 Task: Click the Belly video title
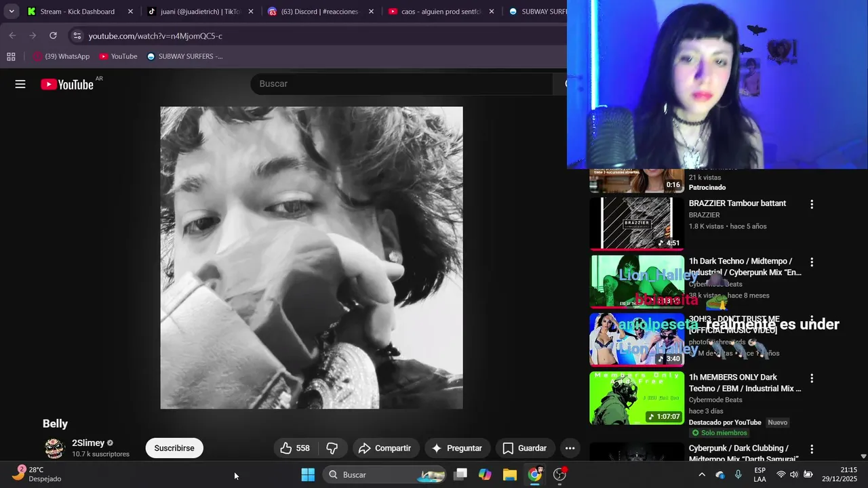point(55,424)
